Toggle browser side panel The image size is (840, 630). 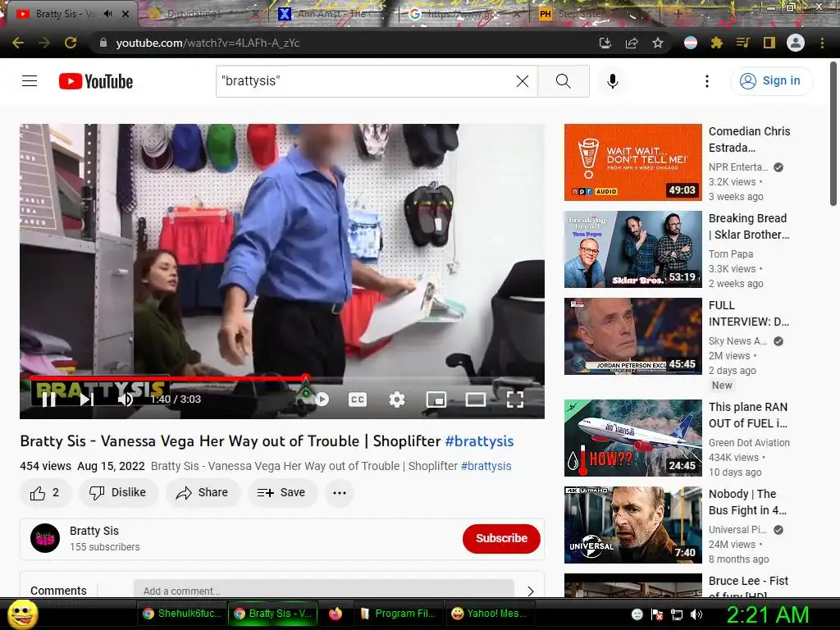point(769,43)
